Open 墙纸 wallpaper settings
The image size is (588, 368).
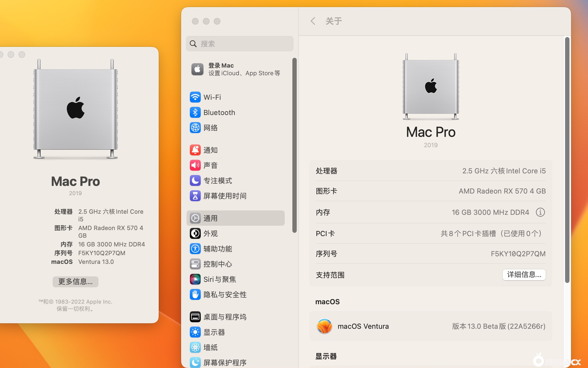tap(195, 347)
